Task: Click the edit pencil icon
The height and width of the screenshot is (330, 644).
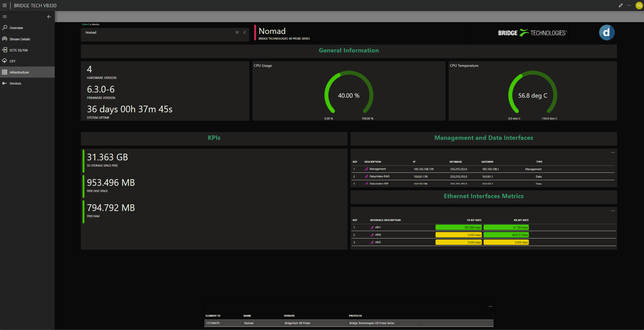Action: click(621, 5)
